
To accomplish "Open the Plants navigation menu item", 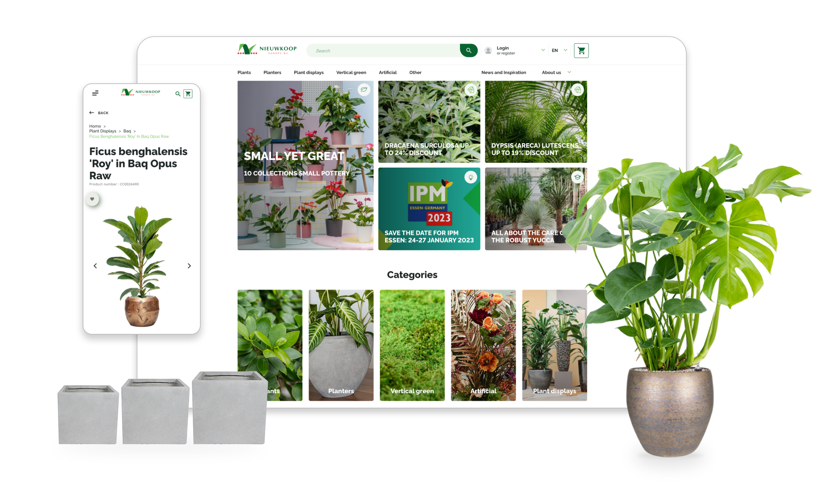I will (244, 72).
